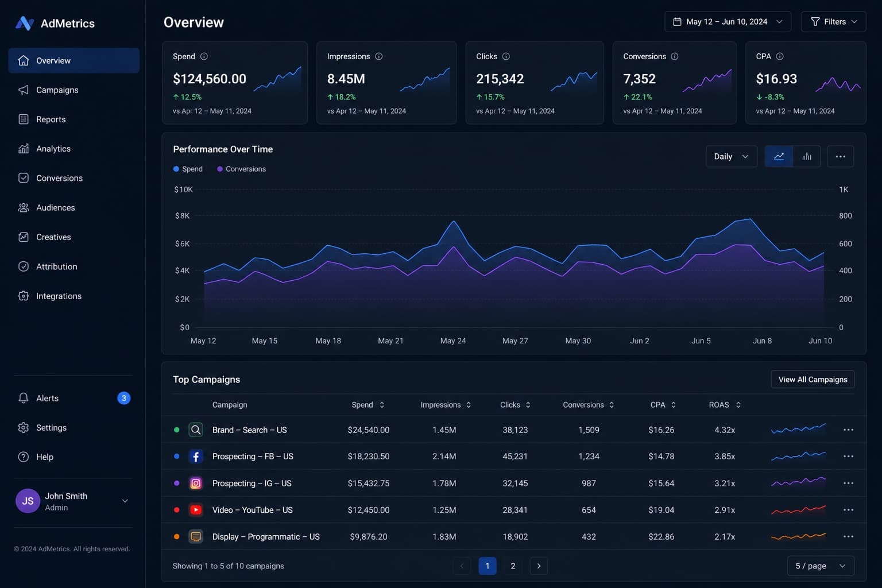Viewport: 882px width, 588px height.
Task: Click the red status dot for Video – YouTube
Action: click(x=177, y=510)
